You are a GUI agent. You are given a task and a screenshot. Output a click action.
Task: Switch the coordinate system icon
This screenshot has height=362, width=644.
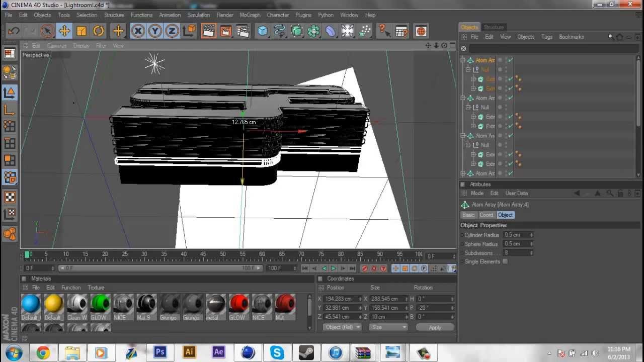tap(189, 31)
